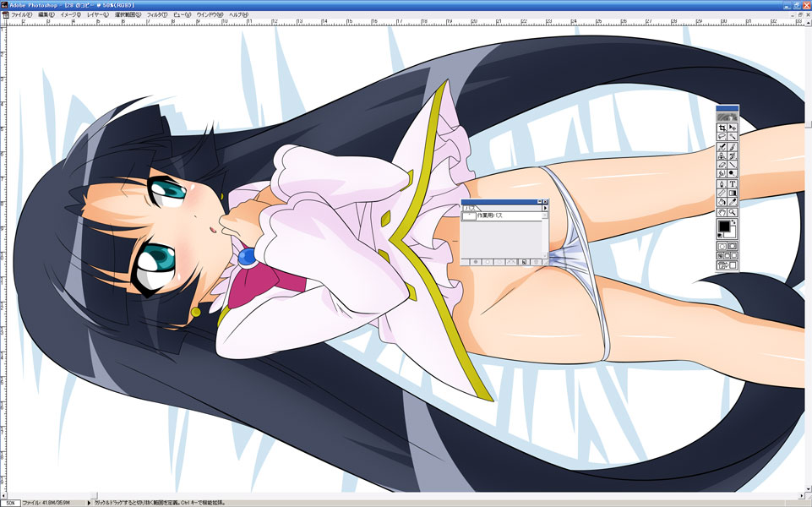Viewport: 812px width, 507px height.
Task: Select the Smudge/Blur tool beside Dodge
Action: point(722,173)
